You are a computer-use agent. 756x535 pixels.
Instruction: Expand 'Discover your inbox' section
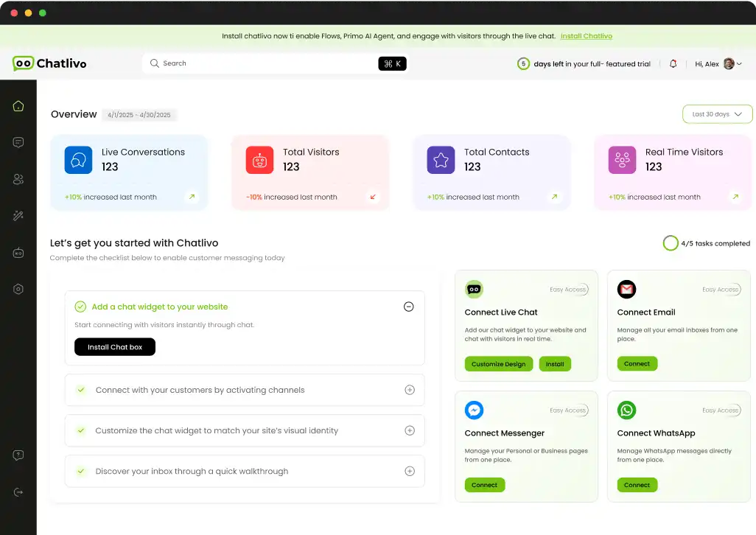(410, 471)
